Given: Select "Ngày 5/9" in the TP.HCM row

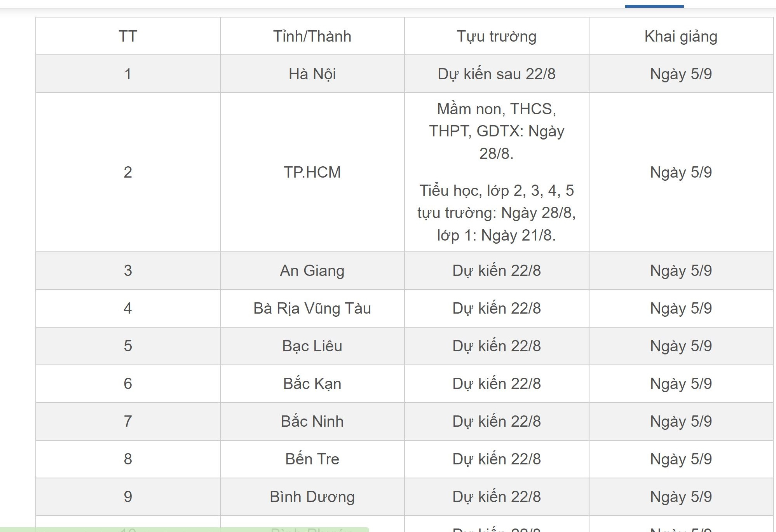Looking at the screenshot, I should (x=681, y=172).
